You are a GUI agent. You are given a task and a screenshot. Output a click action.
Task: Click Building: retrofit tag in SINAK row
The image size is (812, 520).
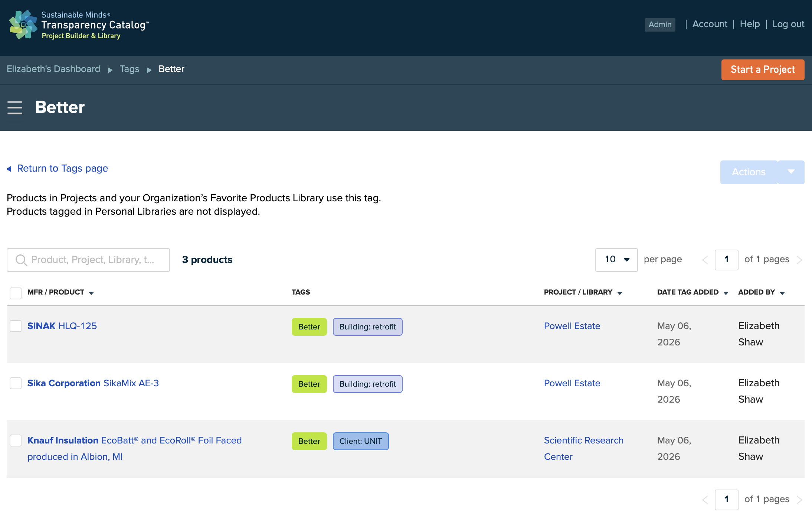(367, 327)
